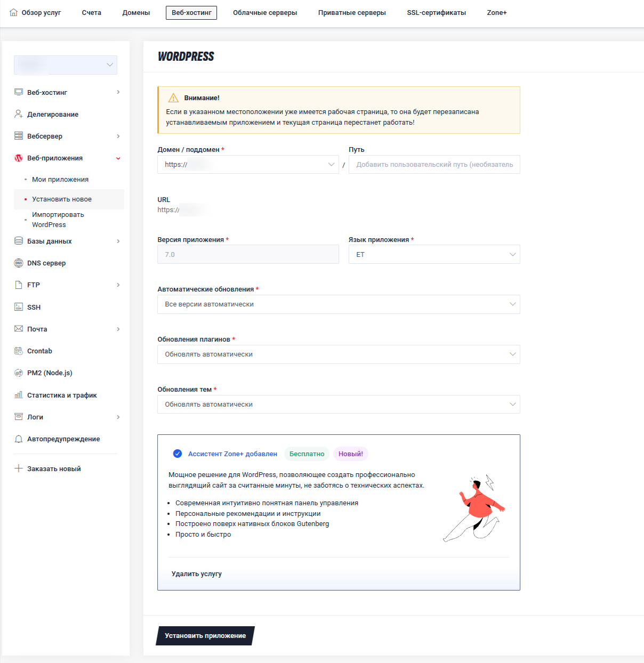Click the running person illustration

click(x=474, y=508)
